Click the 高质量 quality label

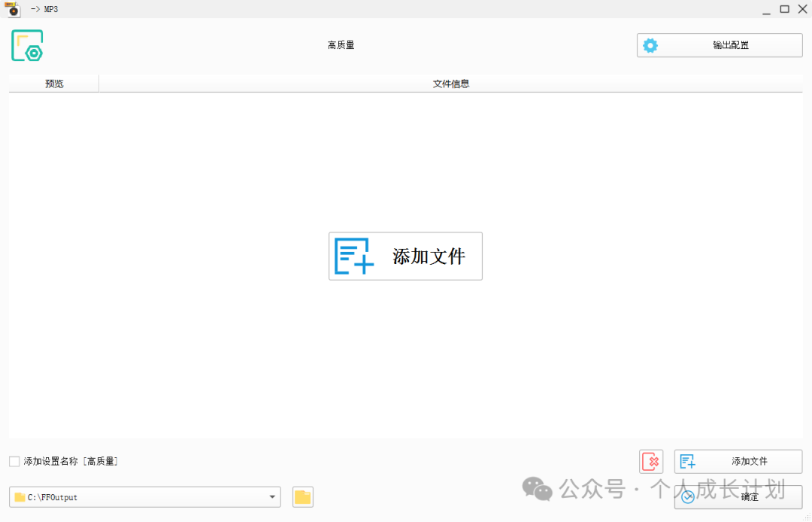click(x=341, y=45)
